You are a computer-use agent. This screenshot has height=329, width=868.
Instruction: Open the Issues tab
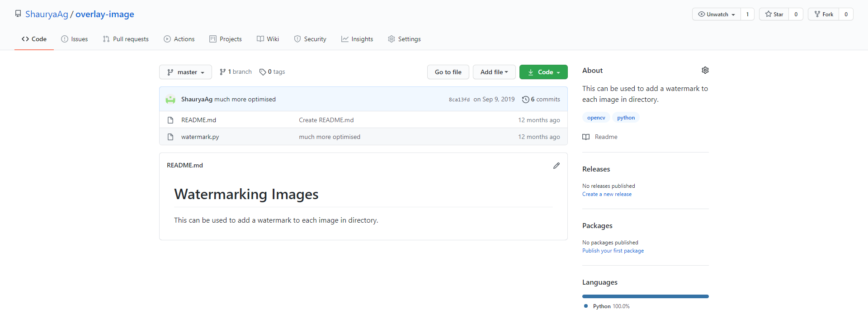(x=75, y=39)
